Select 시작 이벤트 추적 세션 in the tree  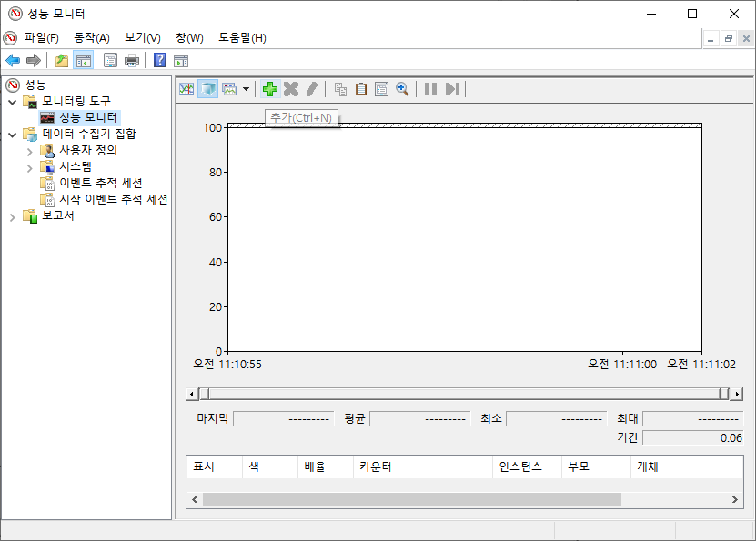coord(114,199)
